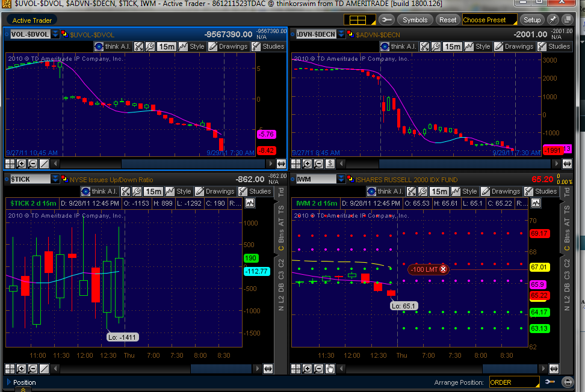Viewport: 585px width, 392px height.
Task: Open the wrench icon beside the ORDER dropdown
Action: click(x=550, y=382)
